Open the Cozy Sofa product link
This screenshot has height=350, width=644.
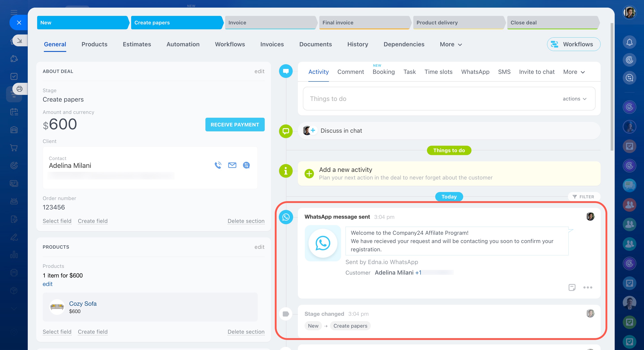tap(83, 303)
